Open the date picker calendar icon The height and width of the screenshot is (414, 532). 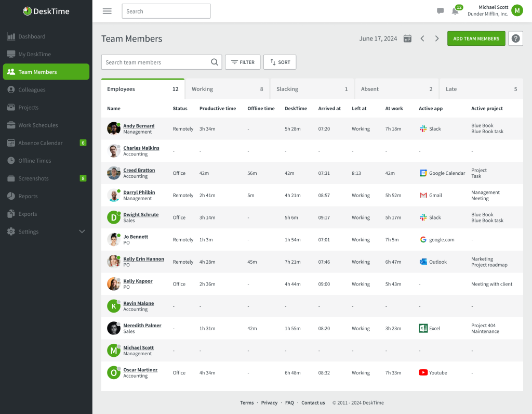click(407, 38)
